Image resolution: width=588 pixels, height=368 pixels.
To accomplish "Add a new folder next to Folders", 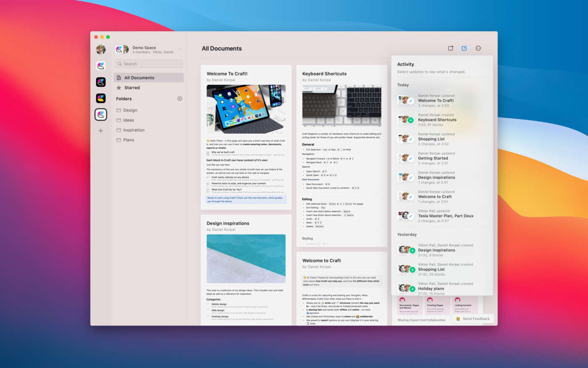I will 180,99.
